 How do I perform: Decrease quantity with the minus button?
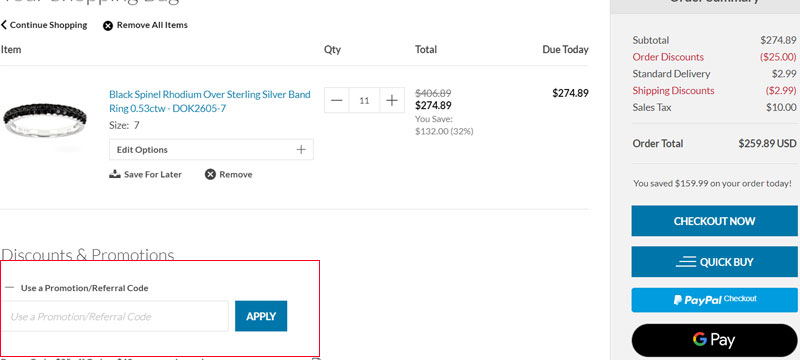[337, 100]
